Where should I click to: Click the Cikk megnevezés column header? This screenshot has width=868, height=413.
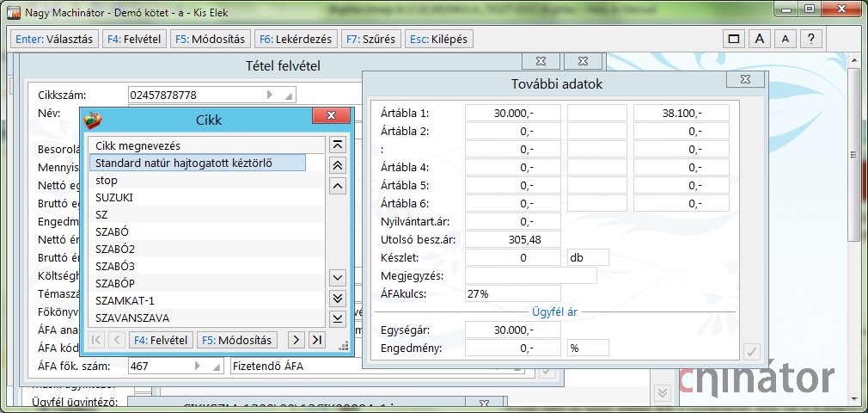pyautogui.click(x=206, y=145)
